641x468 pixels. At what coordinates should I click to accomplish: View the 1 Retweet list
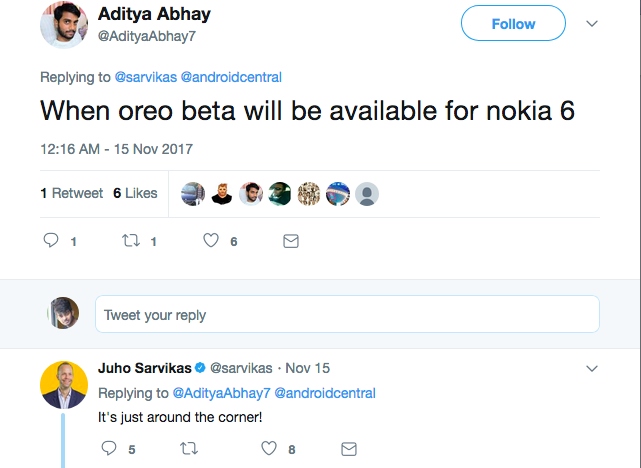[x=72, y=193]
